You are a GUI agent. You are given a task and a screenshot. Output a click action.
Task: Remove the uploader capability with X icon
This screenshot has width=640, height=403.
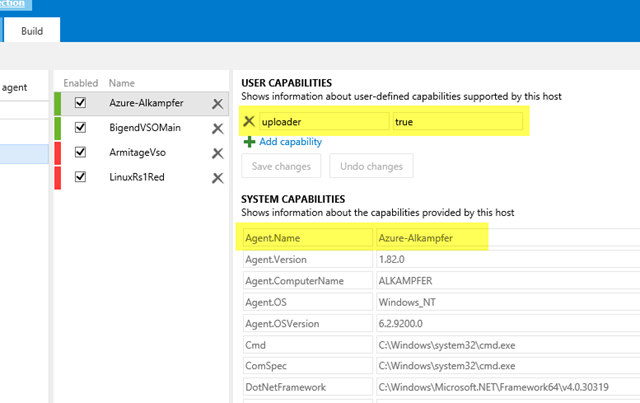pyautogui.click(x=250, y=122)
